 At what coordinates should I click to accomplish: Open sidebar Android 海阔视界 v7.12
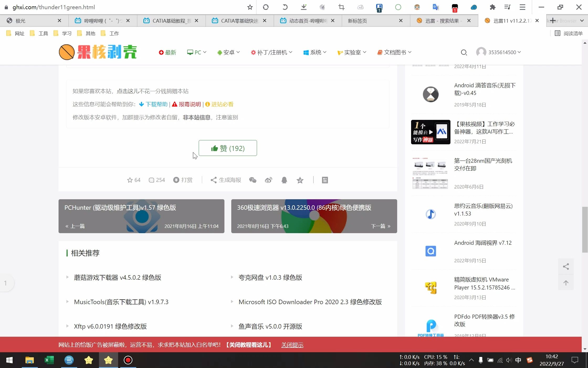[x=483, y=243]
